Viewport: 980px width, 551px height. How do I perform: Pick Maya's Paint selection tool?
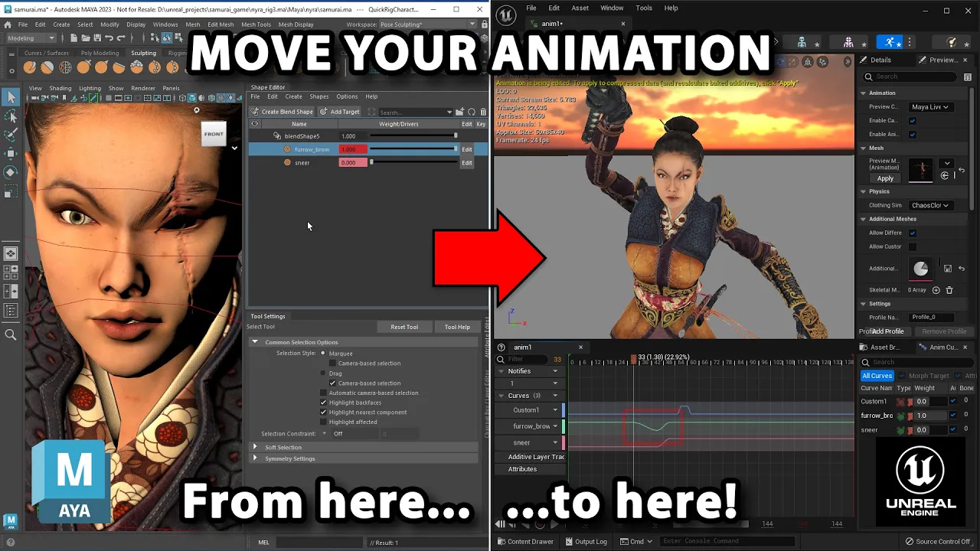tap(11, 135)
